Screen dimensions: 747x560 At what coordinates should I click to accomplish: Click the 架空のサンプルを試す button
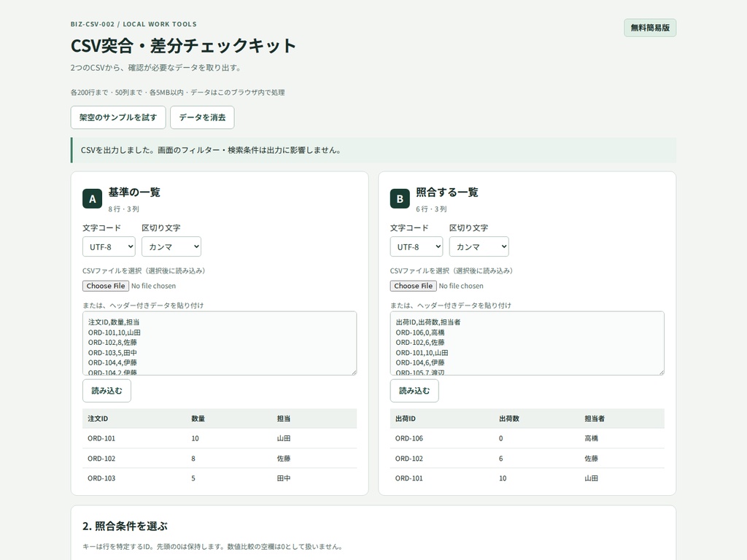(x=118, y=117)
